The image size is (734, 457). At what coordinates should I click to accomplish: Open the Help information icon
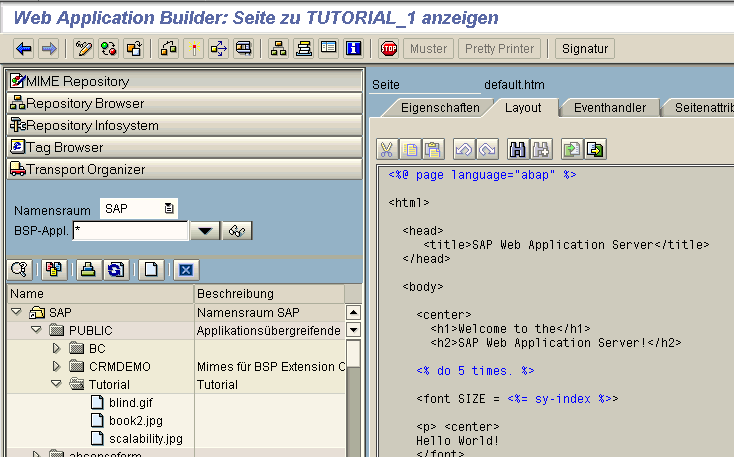tap(354, 48)
